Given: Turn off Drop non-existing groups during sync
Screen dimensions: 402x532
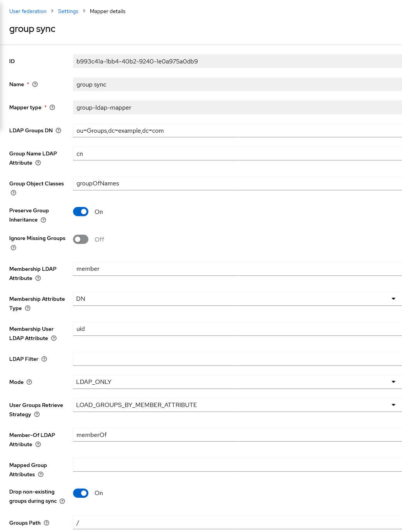Looking at the screenshot, I should click(x=81, y=493).
